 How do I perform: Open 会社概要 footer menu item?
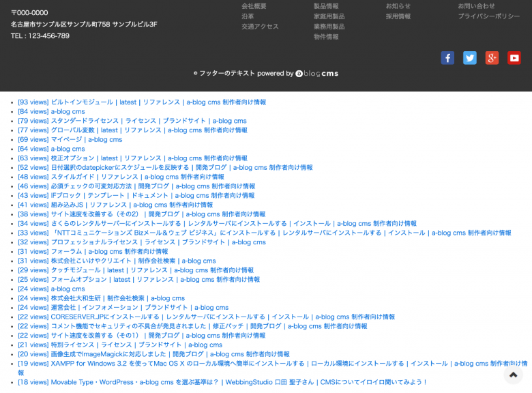coord(254,6)
